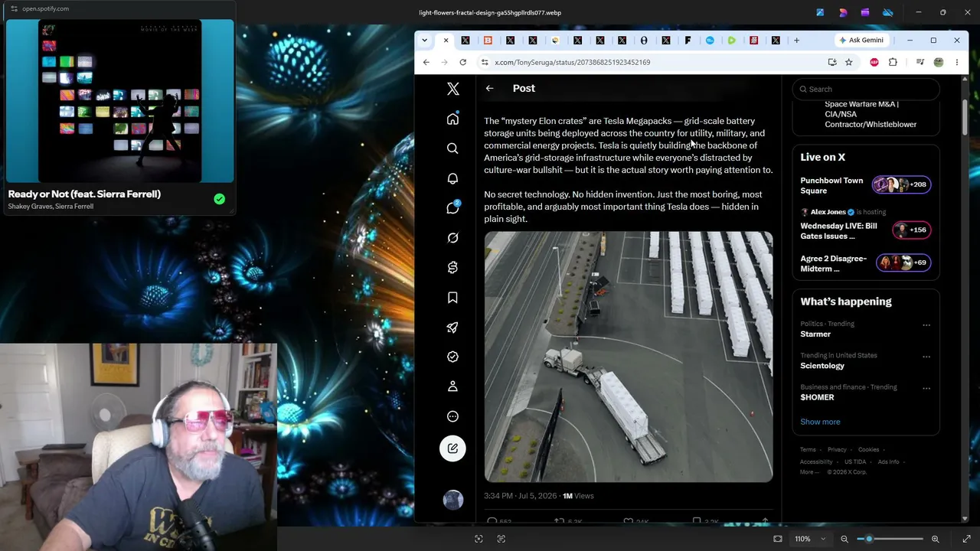Open the Megapack truck photo in post

click(x=629, y=357)
